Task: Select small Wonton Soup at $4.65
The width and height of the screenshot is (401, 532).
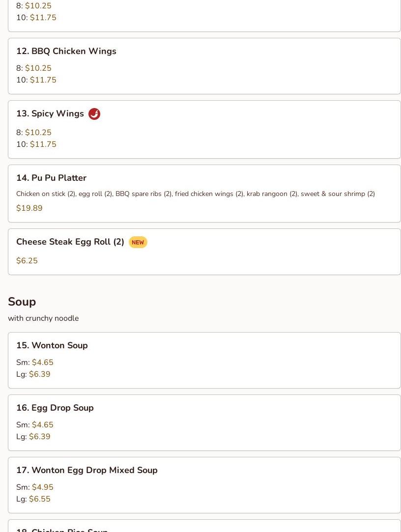Action: point(42,363)
